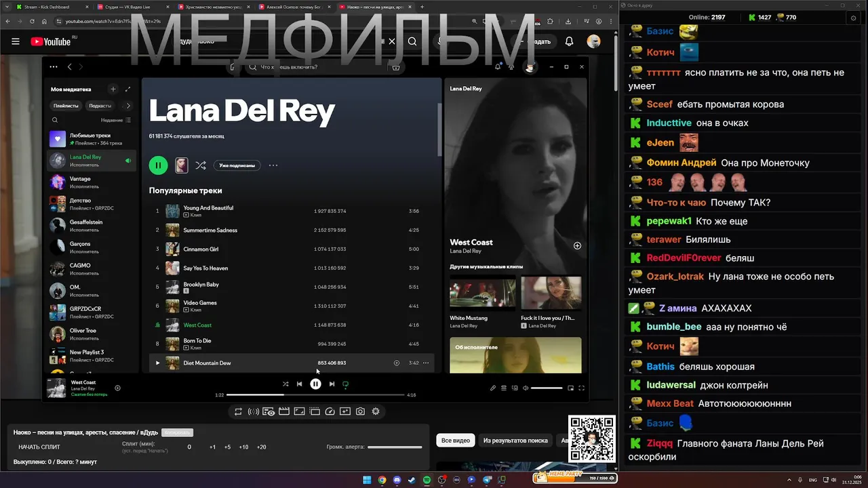Screen dimensions: 868x488
Task: Add +20 minutes to the split
Action: (x=261, y=447)
